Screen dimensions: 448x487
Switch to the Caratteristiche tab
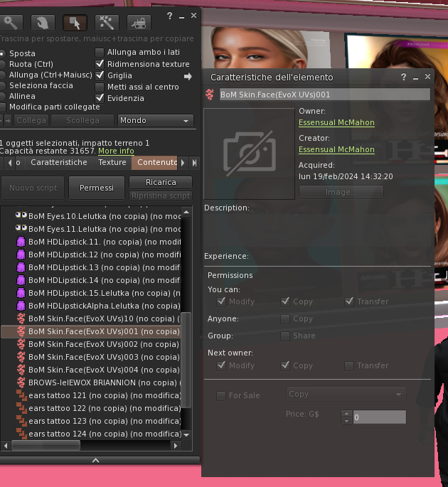(x=59, y=162)
